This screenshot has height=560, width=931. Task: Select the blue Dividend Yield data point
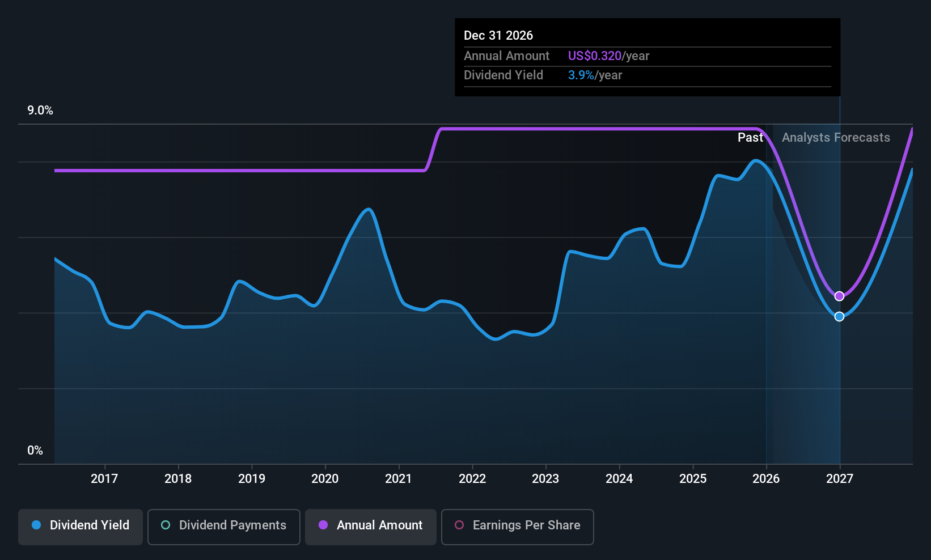pyautogui.click(x=839, y=316)
